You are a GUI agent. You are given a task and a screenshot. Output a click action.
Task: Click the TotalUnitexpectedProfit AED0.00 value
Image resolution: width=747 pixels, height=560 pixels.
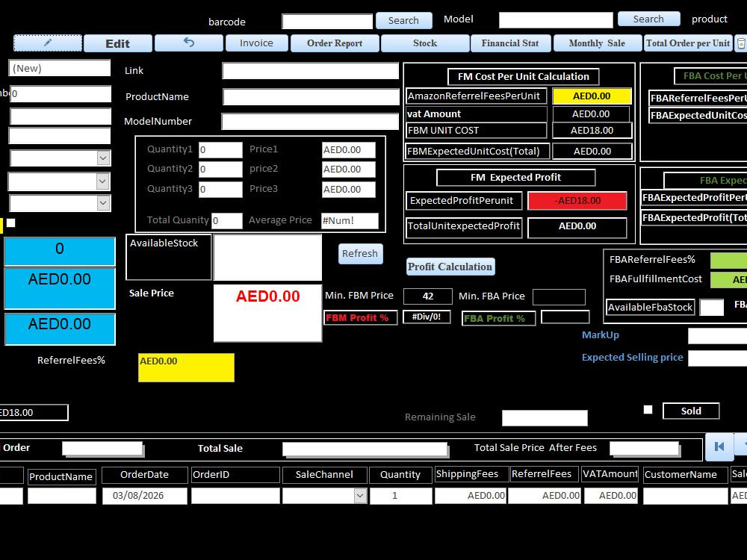pos(577,227)
